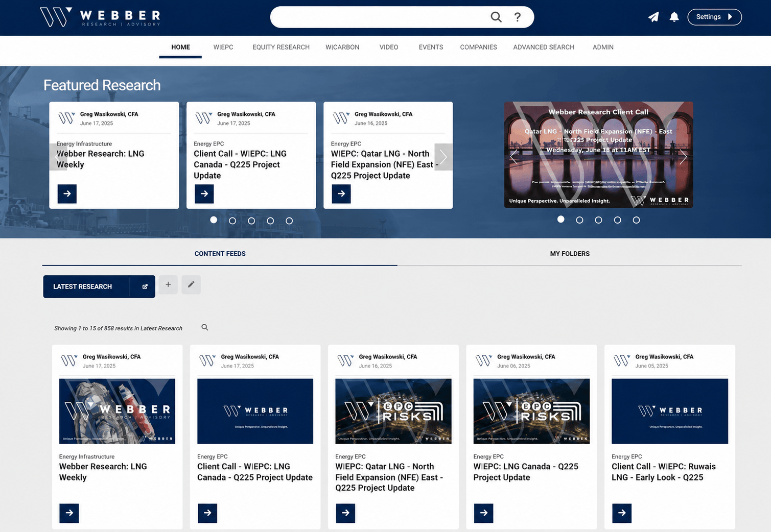Select first banner slide dot

click(561, 220)
